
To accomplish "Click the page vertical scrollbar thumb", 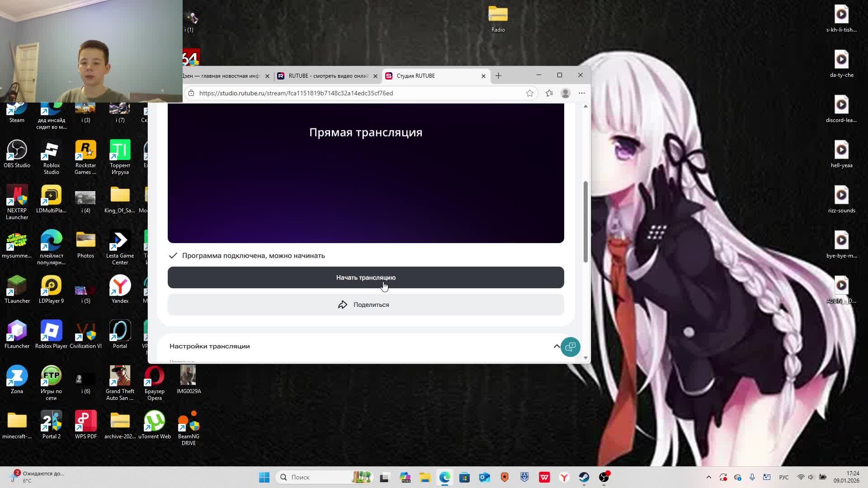I will pyautogui.click(x=585, y=221).
